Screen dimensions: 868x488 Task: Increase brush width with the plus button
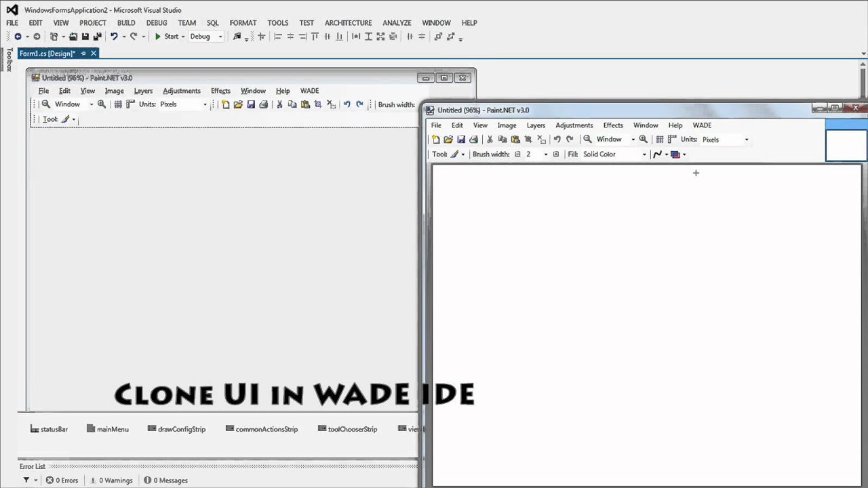pyautogui.click(x=556, y=155)
